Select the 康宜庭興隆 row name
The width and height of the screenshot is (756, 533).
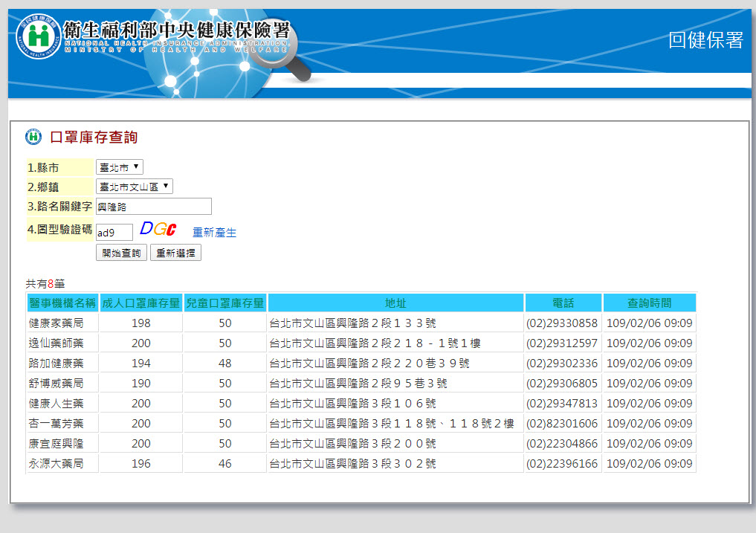(56, 443)
